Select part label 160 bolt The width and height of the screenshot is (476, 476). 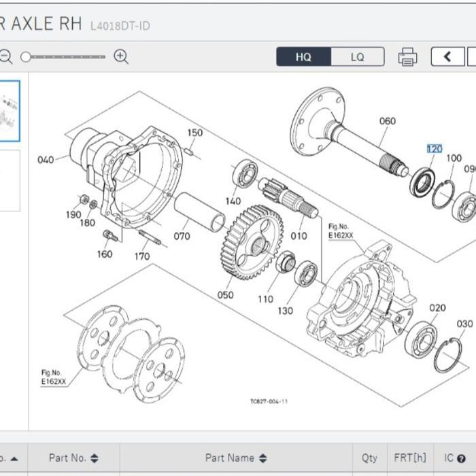coord(105,254)
